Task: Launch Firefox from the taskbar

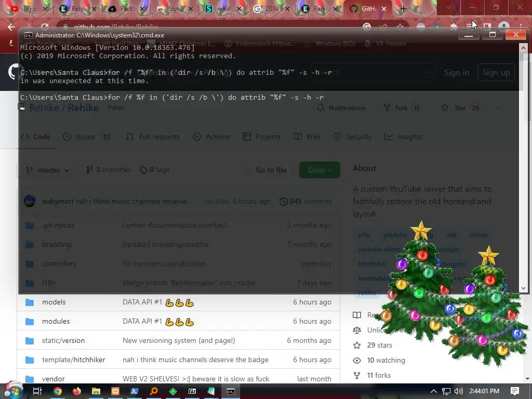Action: 77,391
